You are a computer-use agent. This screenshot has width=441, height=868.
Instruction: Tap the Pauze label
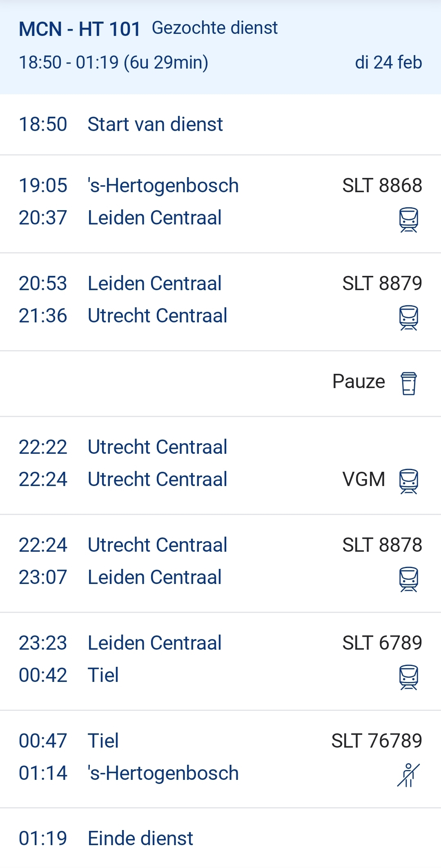(x=359, y=382)
